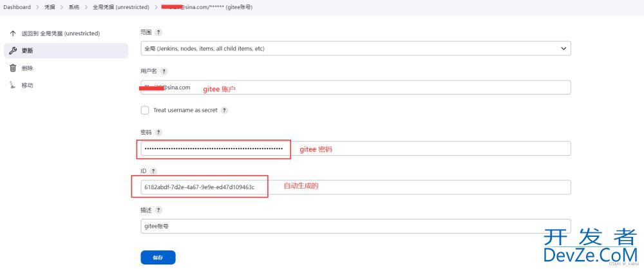Open help for 用户名 field
The image size is (644, 269).
164,71
